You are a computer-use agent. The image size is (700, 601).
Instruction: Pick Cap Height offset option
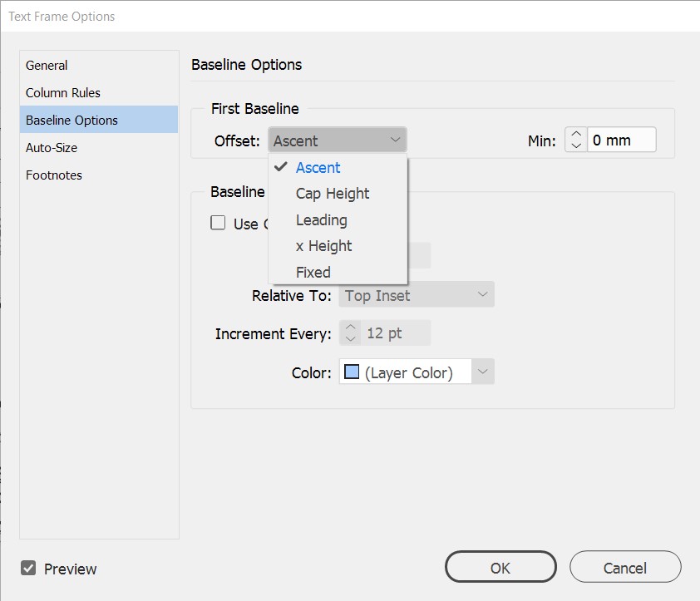point(333,194)
